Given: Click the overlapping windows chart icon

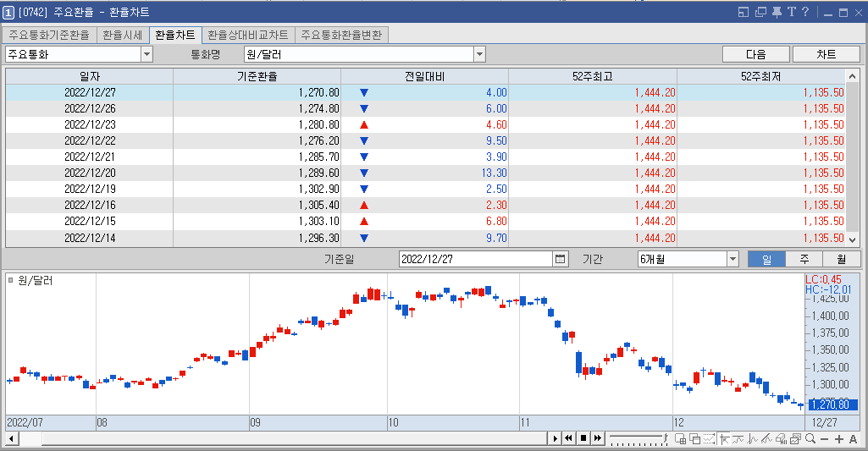Looking at the screenshot, I should click(694, 439).
